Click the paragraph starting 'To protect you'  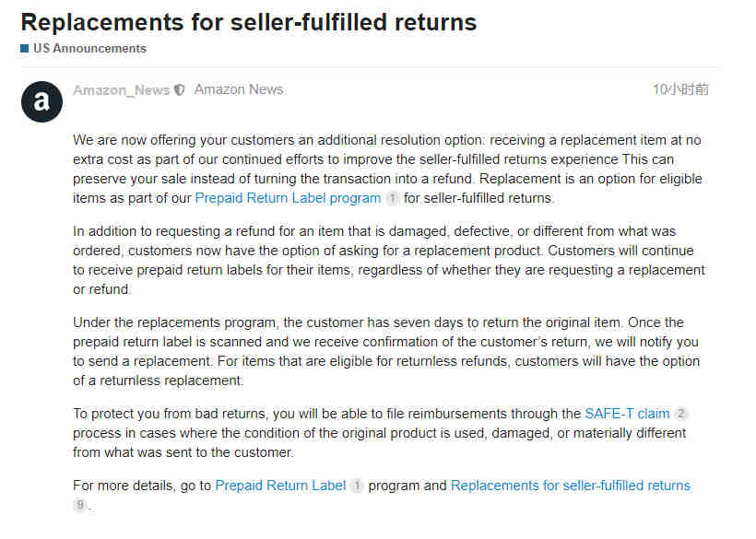[380, 433]
